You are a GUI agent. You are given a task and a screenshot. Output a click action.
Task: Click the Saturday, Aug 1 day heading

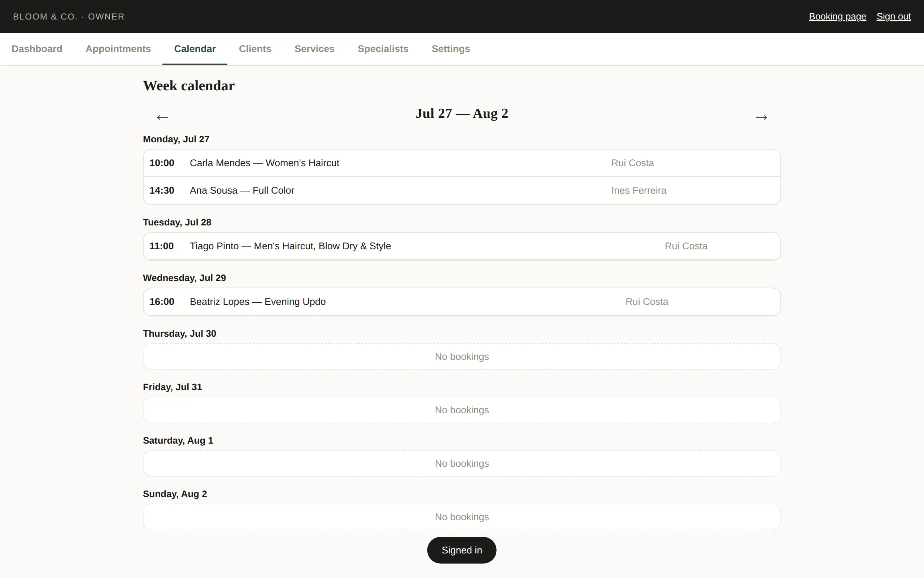[x=178, y=440]
